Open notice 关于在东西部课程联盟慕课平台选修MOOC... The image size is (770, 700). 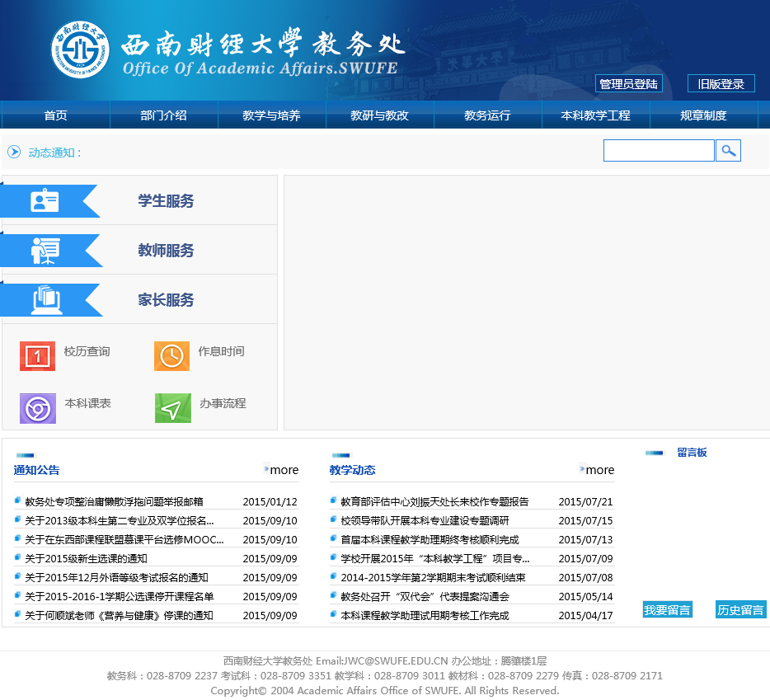[x=124, y=539]
